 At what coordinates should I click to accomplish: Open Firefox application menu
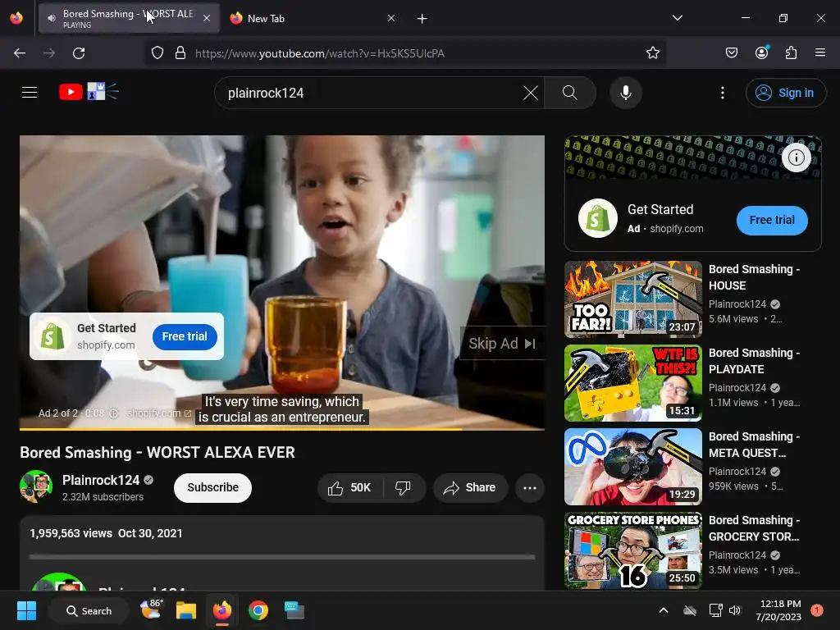pyautogui.click(x=820, y=52)
